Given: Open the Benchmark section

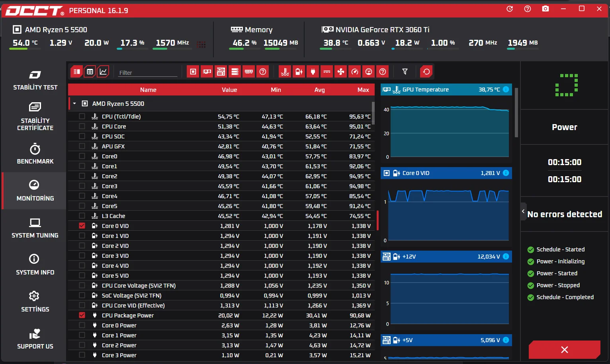Looking at the screenshot, I should click(35, 154).
